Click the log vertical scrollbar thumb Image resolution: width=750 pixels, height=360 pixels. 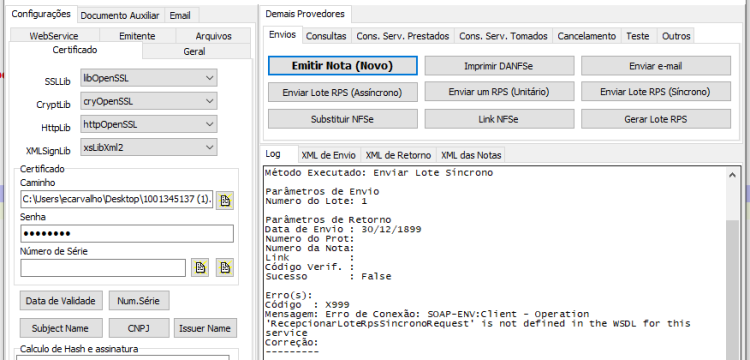point(733,290)
